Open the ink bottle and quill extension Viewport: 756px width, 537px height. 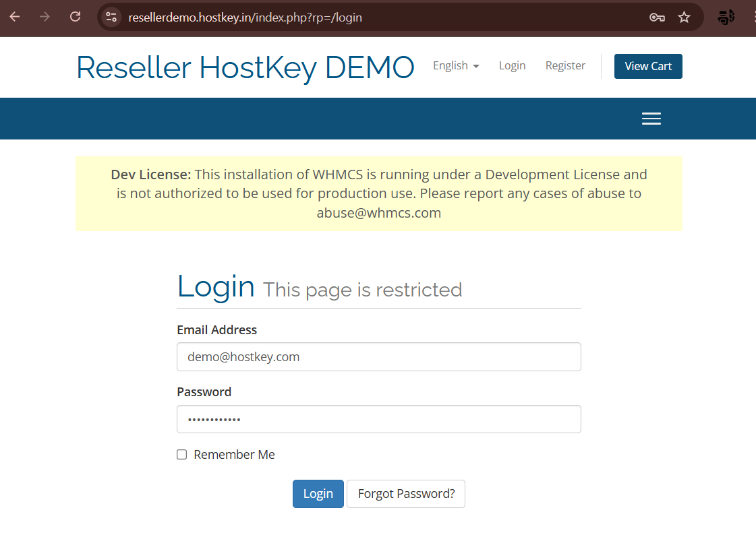(x=726, y=18)
